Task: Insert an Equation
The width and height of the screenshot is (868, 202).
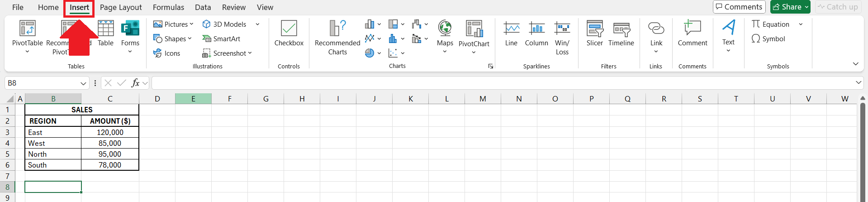Action: click(x=771, y=24)
